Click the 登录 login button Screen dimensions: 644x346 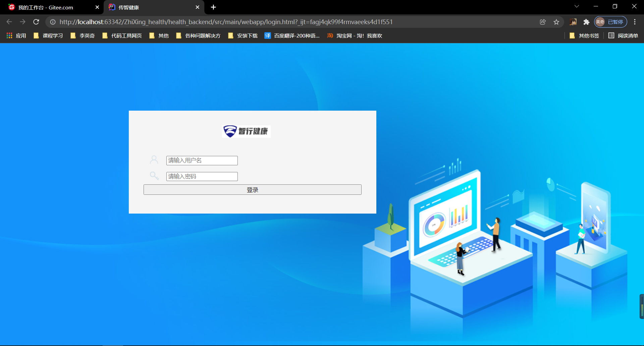tap(253, 190)
